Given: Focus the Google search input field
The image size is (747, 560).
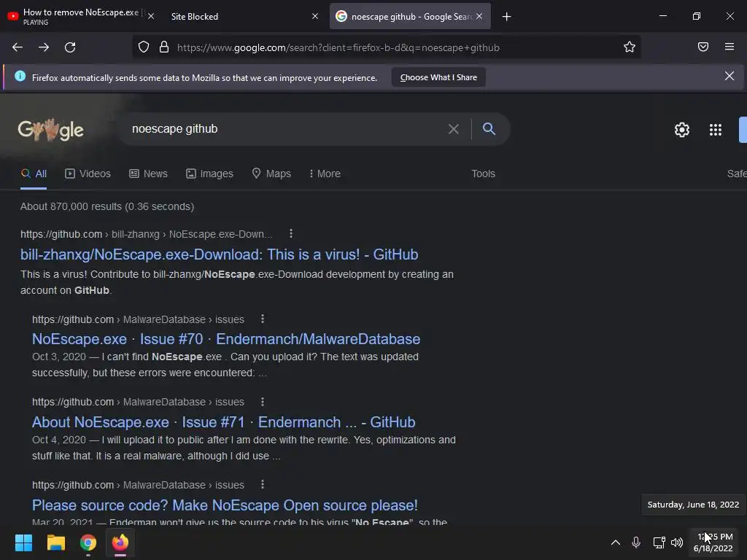Looking at the screenshot, I should [x=286, y=129].
